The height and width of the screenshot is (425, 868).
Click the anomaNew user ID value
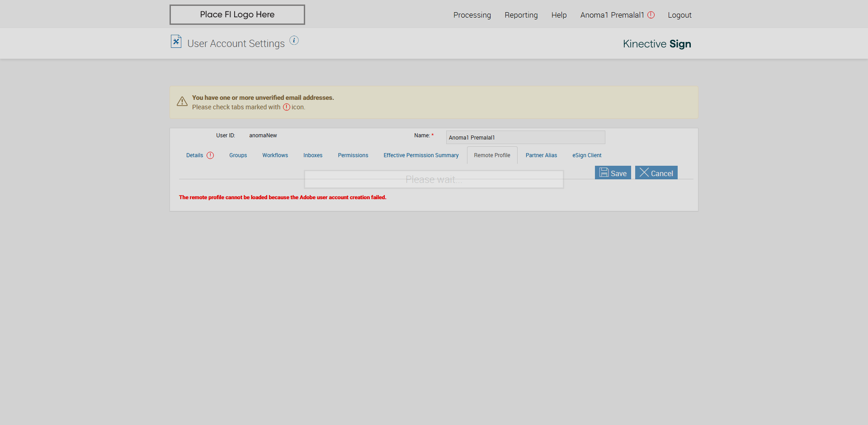[x=263, y=135]
